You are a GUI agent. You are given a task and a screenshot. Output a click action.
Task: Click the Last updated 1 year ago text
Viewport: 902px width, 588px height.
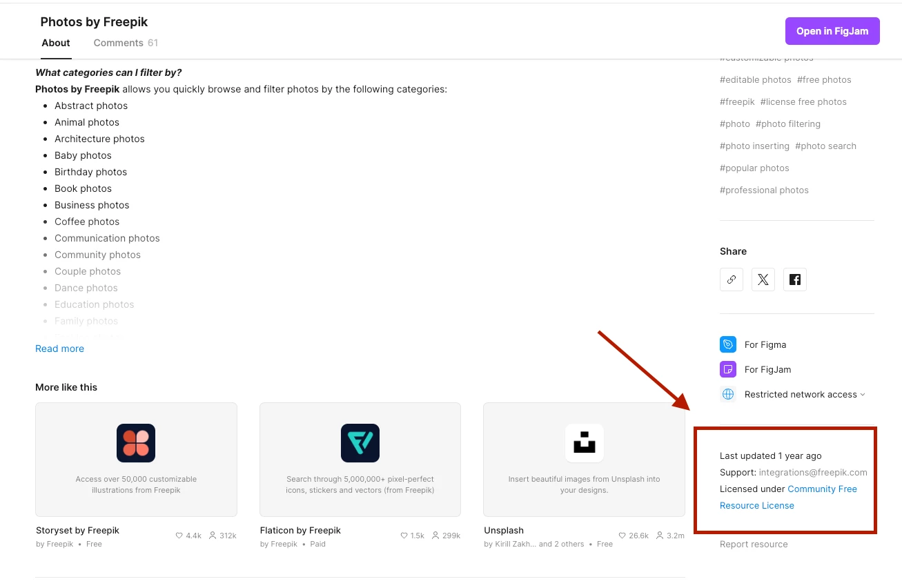pyautogui.click(x=770, y=456)
